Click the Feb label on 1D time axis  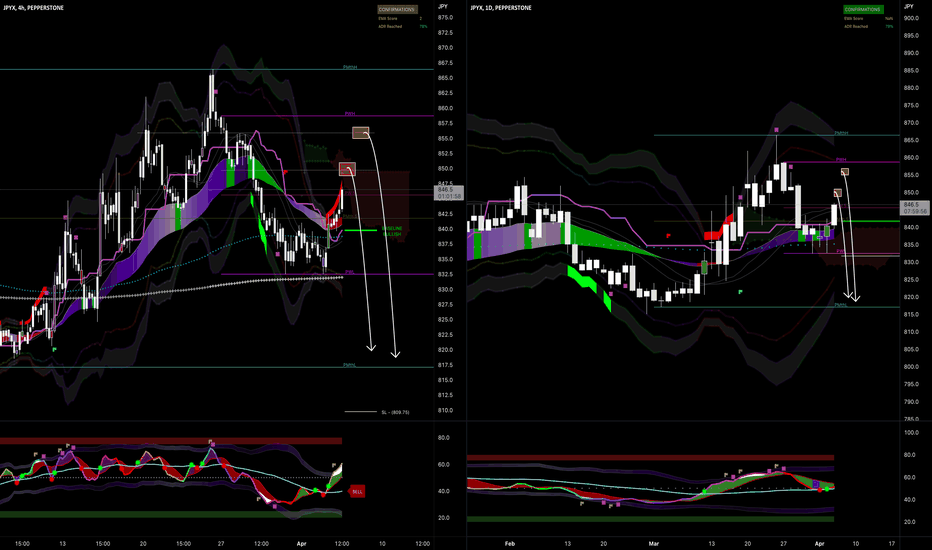509,543
